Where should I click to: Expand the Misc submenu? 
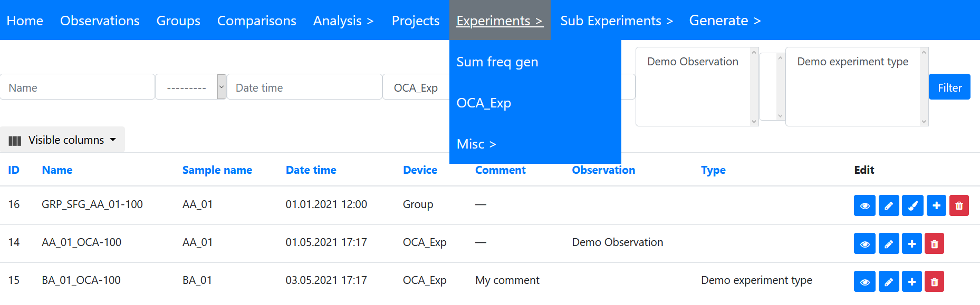[x=476, y=144]
